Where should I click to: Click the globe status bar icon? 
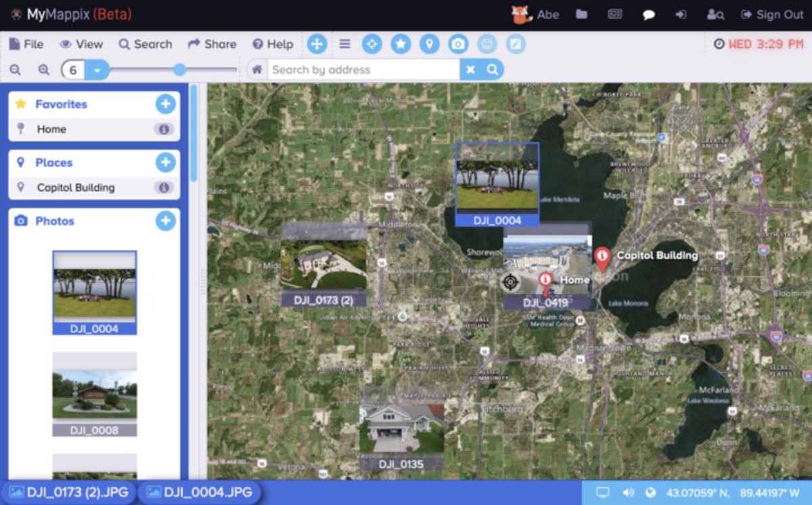click(650, 493)
